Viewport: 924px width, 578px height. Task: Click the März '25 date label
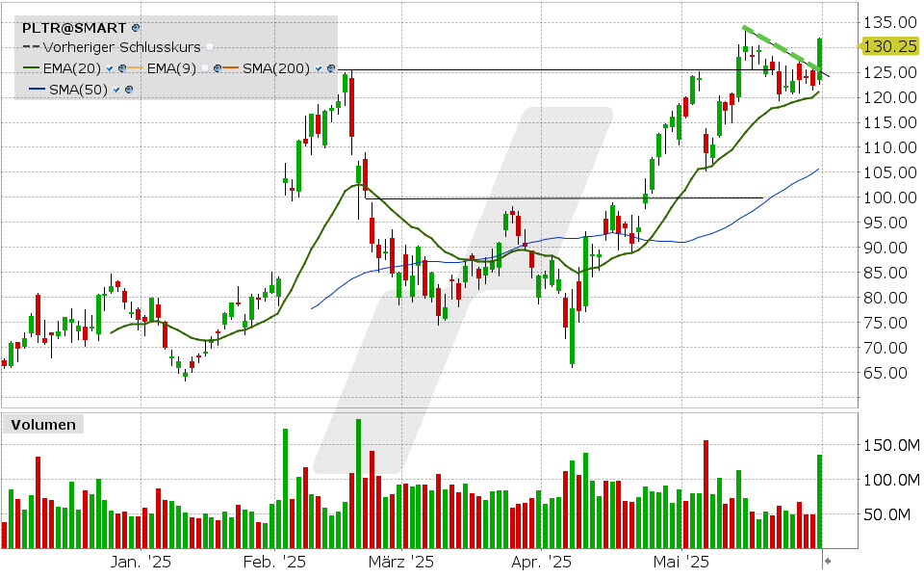coord(401,562)
